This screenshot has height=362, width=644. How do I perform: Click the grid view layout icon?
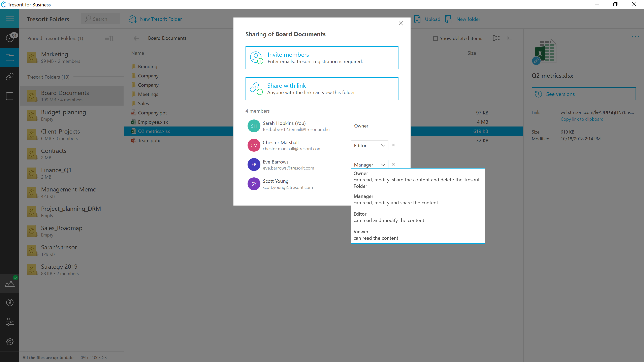[x=510, y=38]
